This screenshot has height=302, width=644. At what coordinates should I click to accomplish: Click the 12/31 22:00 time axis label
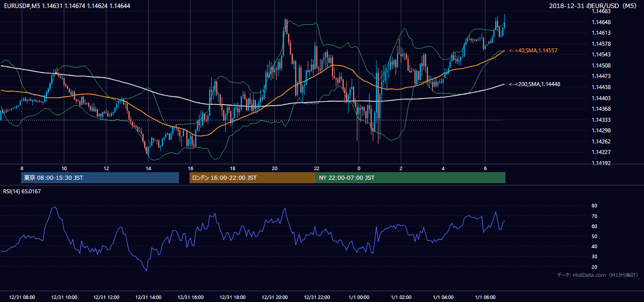[x=317, y=297]
